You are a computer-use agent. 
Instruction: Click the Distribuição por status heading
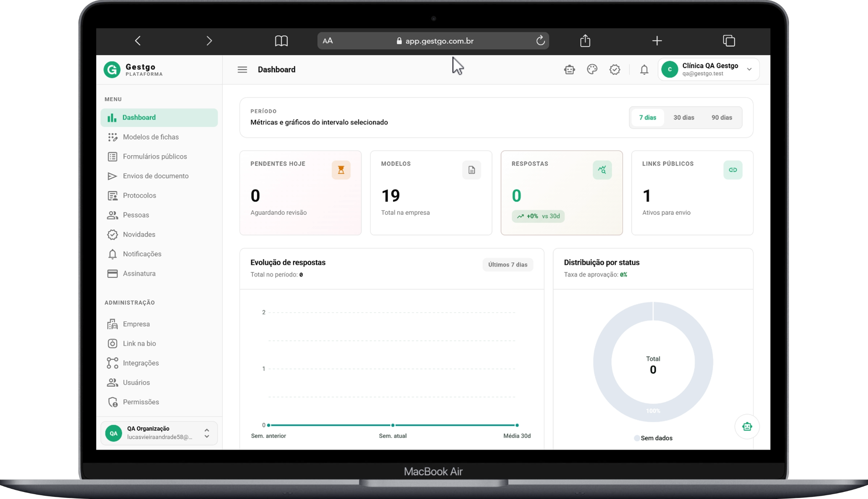602,262
